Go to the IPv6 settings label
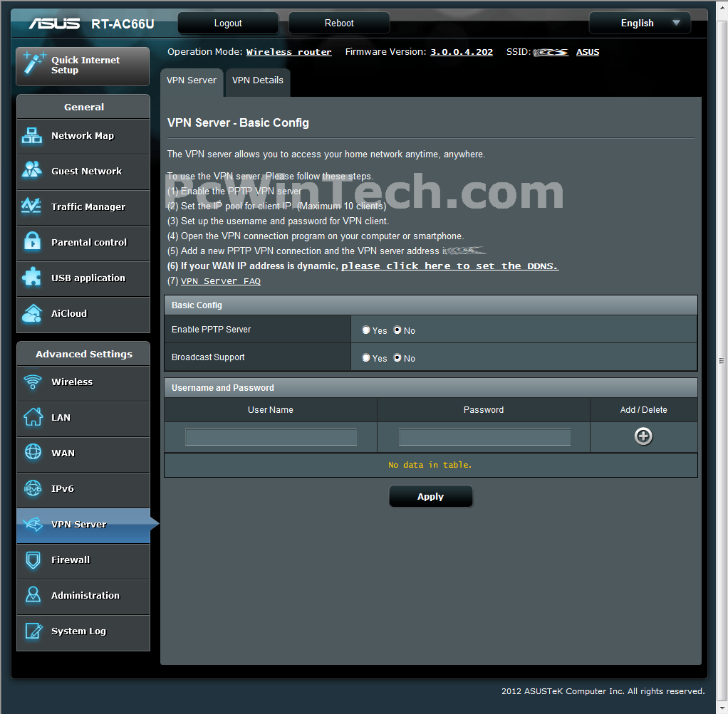Screen dimensions: 728x714 63,488
